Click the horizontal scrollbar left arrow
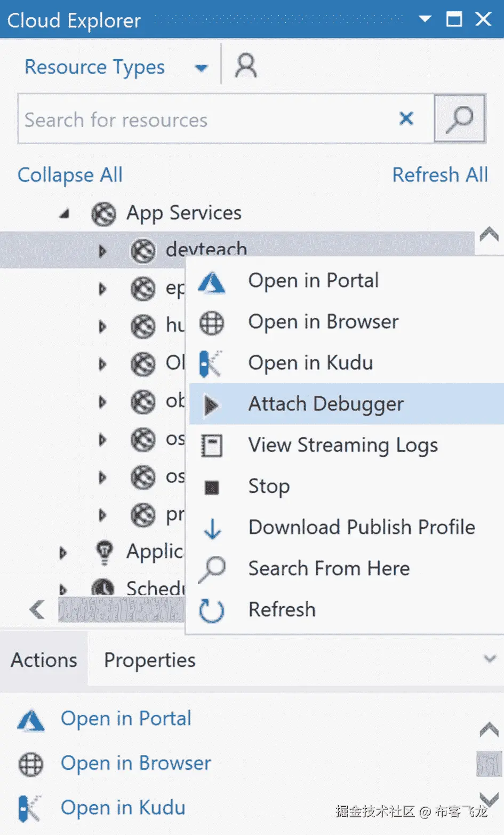This screenshot has height=835, width=504. click(37, 609)
